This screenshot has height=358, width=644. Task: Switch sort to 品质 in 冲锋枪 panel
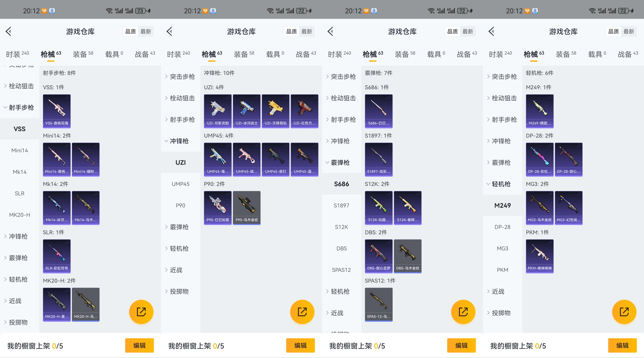[291, 31]
